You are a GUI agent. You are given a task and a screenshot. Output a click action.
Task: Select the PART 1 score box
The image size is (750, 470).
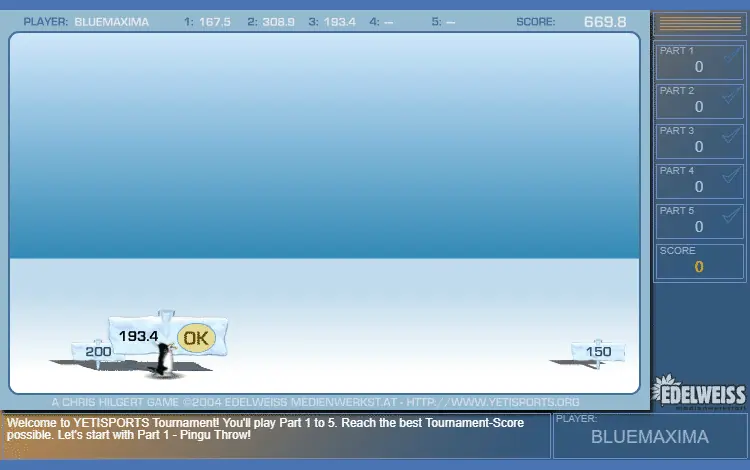(x=699, y=61)
